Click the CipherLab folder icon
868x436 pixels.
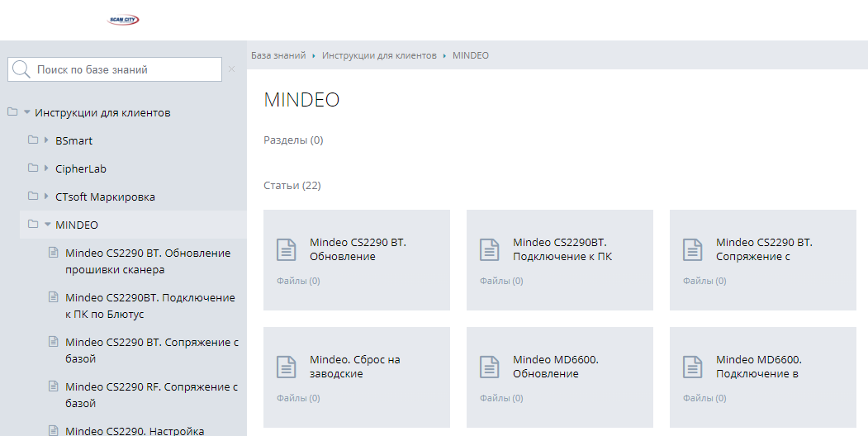[33, 168]
